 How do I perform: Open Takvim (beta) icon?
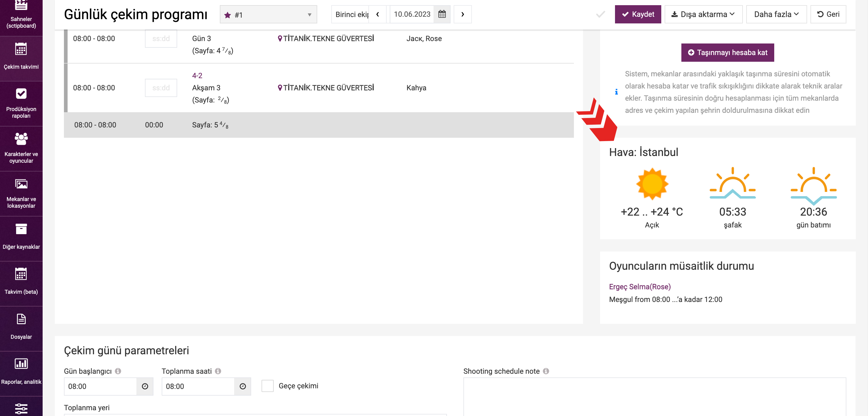(21, 274)
